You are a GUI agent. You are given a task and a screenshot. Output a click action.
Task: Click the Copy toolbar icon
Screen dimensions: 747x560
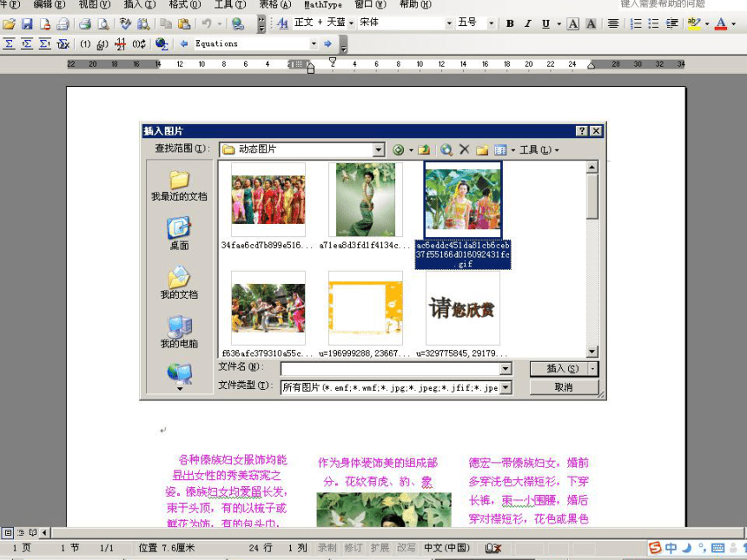tap(166, 23)
